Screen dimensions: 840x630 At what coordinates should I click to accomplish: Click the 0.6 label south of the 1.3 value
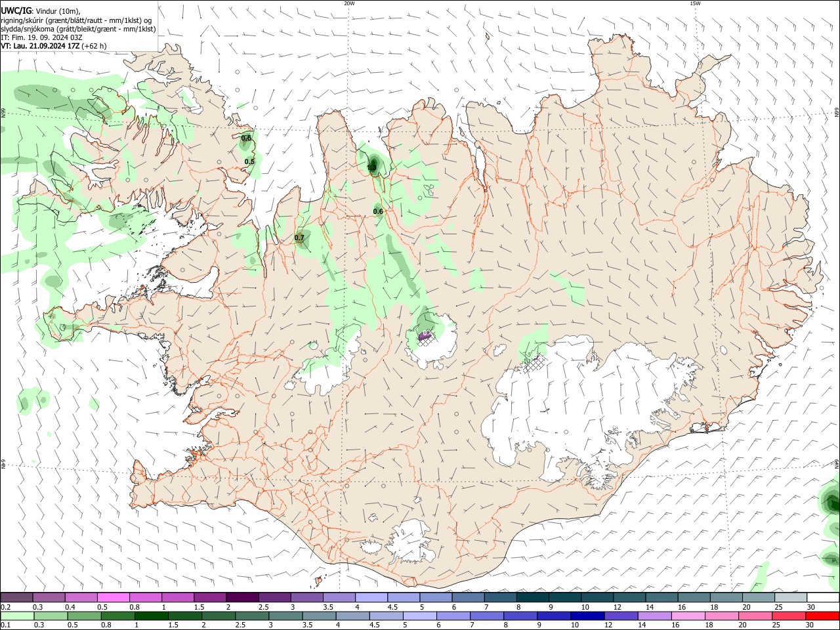click(378, 211)
